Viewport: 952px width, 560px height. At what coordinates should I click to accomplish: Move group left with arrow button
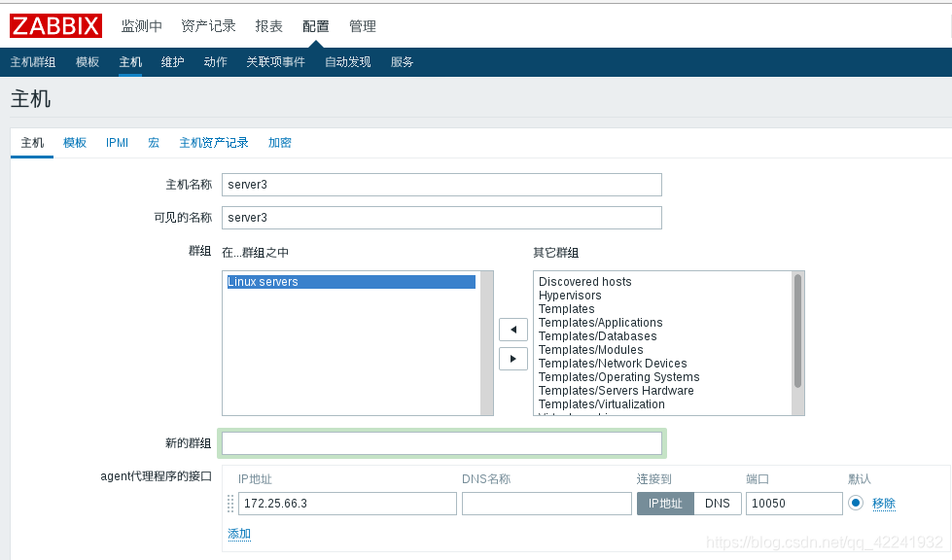click(x=513, y=330)
